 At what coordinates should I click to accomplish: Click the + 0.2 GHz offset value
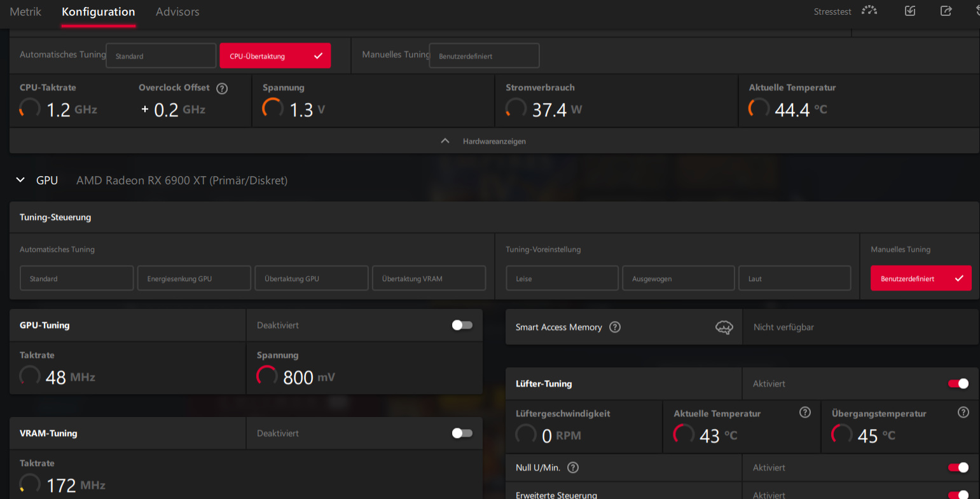tap(173, 110)
